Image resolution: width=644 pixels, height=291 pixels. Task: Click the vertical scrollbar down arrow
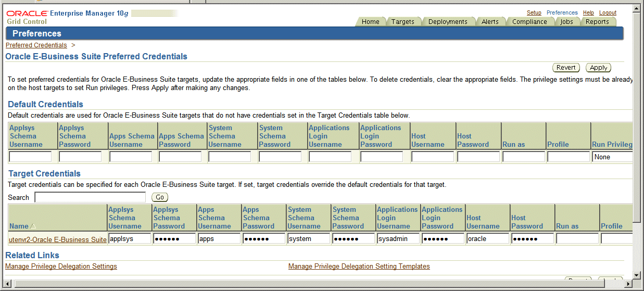637,275
